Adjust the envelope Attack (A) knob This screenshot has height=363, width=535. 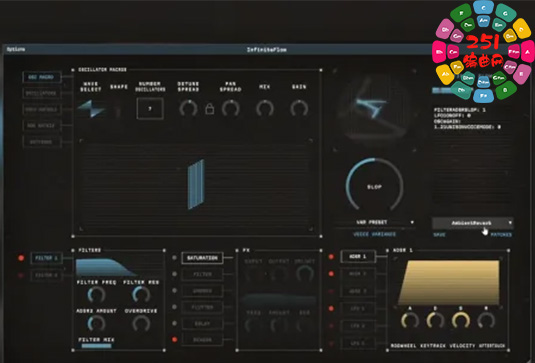pyautogui.click(x=409, y=321)
